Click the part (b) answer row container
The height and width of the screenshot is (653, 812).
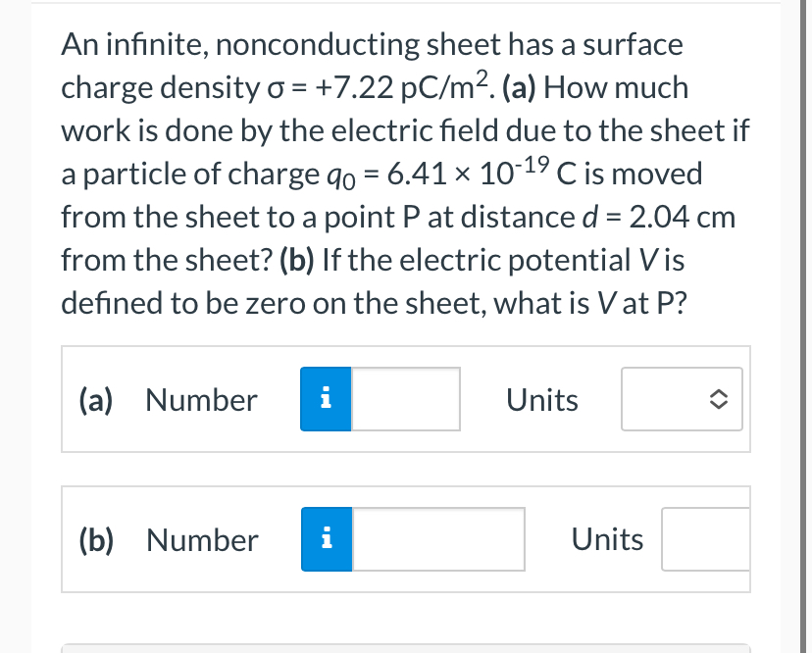(x=405, y=538)
